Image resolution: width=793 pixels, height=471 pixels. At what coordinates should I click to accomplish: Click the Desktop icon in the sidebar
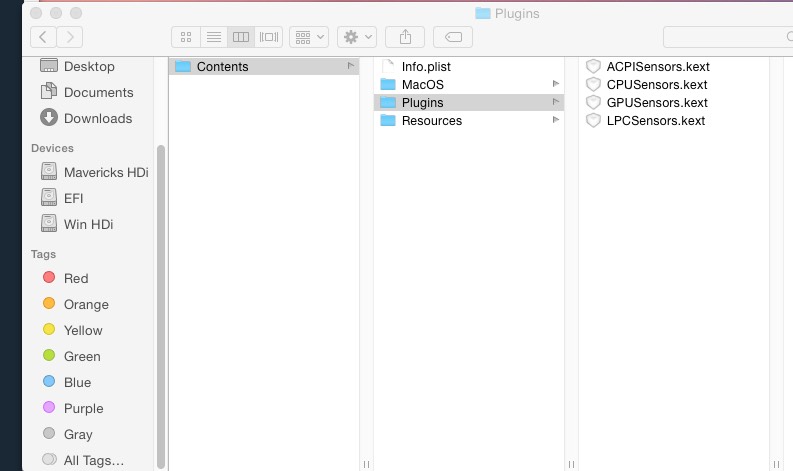49,65
